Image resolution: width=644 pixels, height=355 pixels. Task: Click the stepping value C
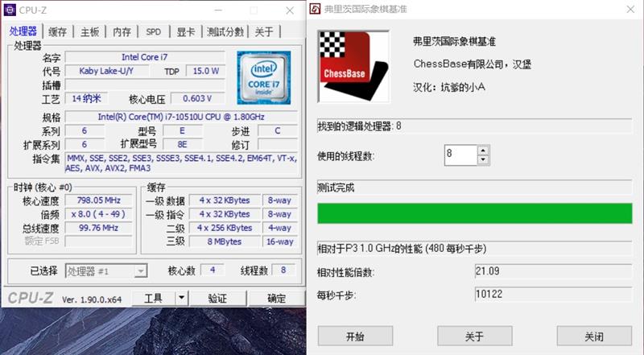[277, 130]
